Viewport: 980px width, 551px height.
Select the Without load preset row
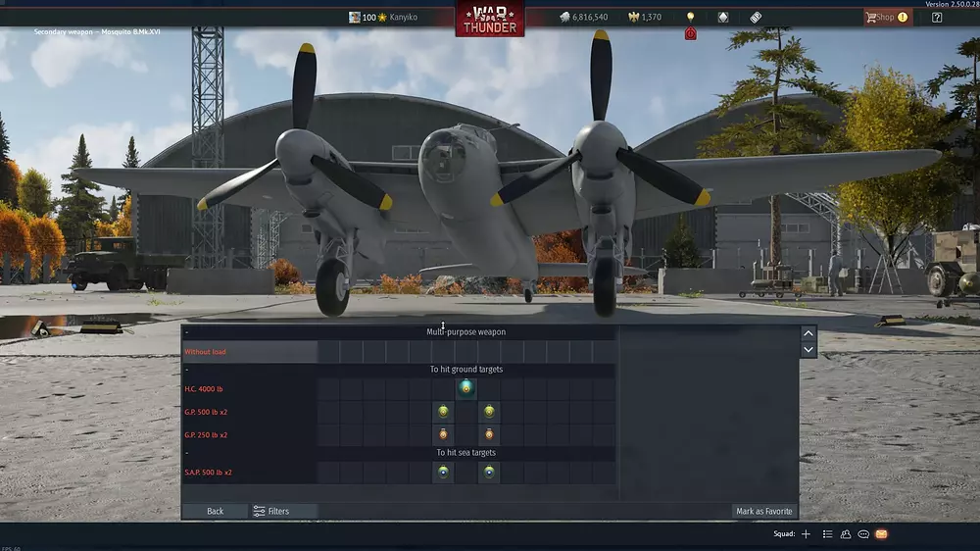[x=249, y=352]
